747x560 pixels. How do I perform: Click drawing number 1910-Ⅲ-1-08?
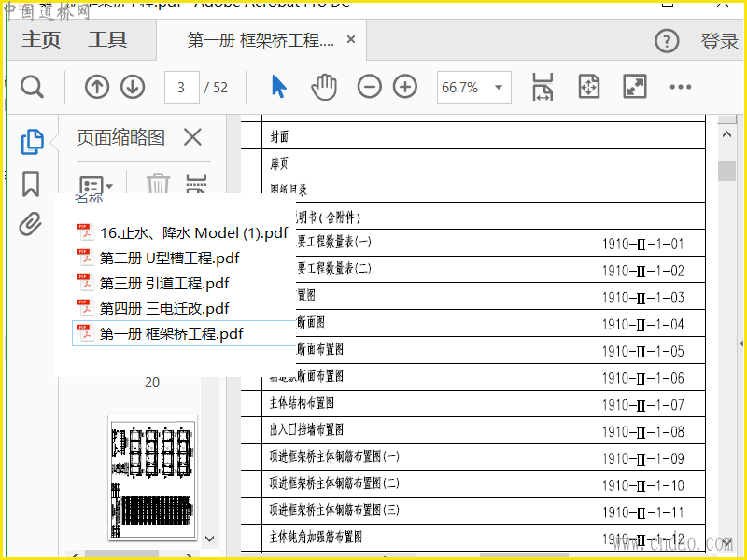click(x=643, y=432)
